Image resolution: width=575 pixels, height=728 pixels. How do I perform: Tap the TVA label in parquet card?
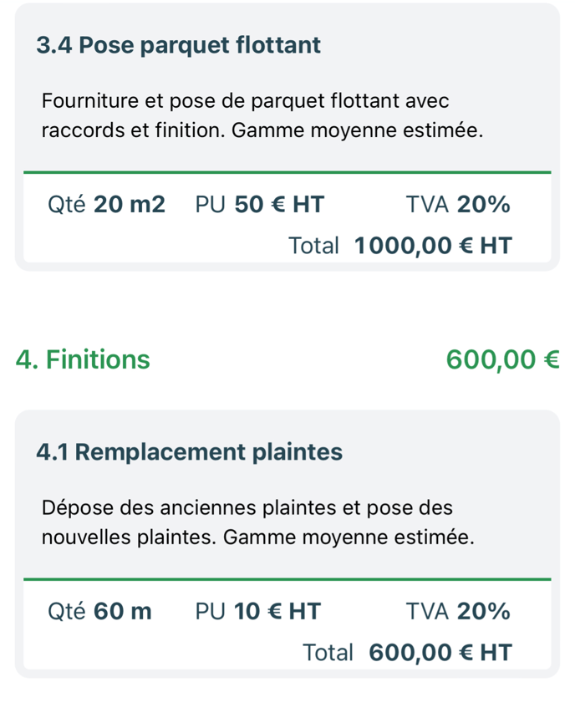pyautogui.click(x=427, y=204)
